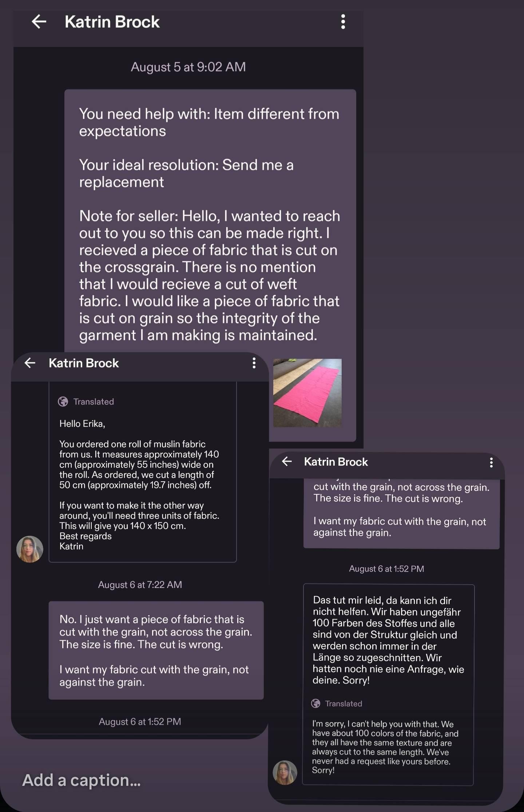This screenshot has height=812, width=524.
Task: Click the globe icon below the German message
Action: click(x=316, y=704)
